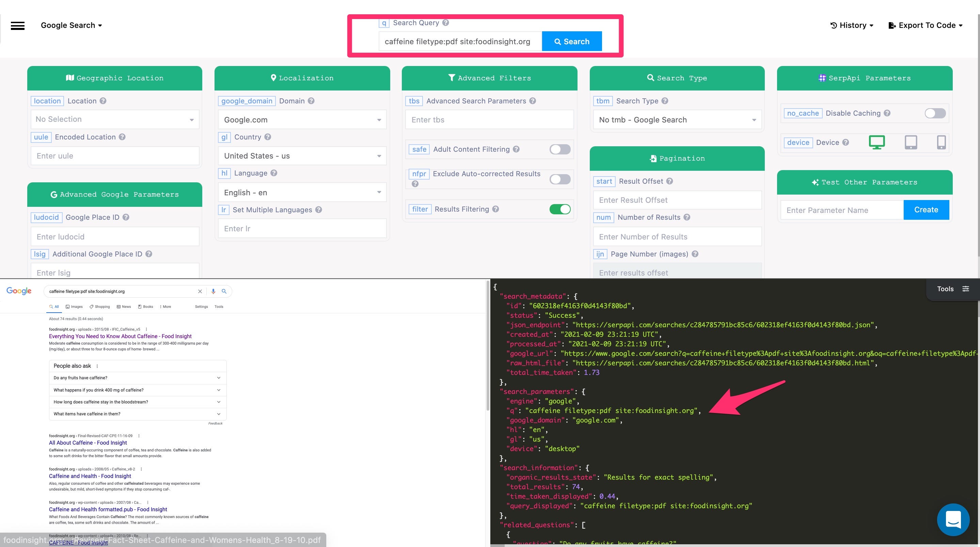Screen dimensions: 980x547
Task: Enable Adult Content Filtering toggle
Action: point(559,149)
